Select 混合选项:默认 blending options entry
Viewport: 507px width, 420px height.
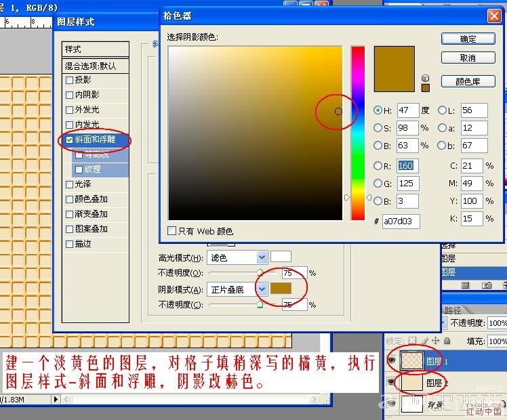point(96,66)
